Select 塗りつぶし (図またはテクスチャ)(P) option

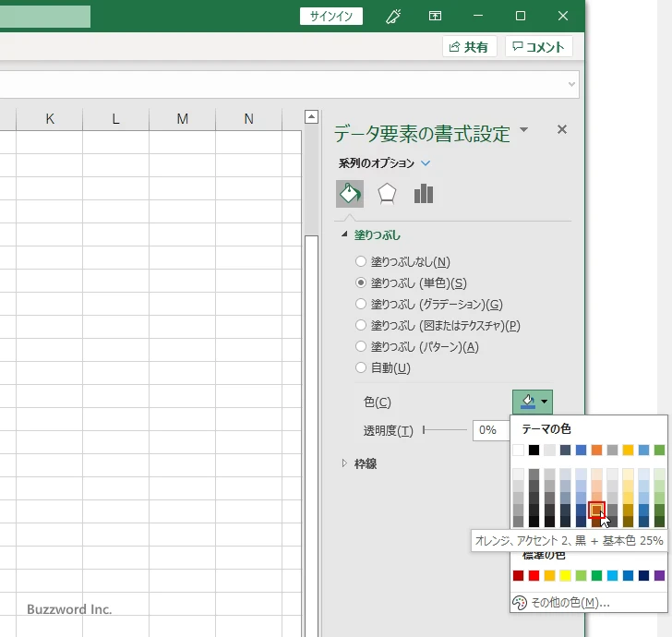pos(438,325)
